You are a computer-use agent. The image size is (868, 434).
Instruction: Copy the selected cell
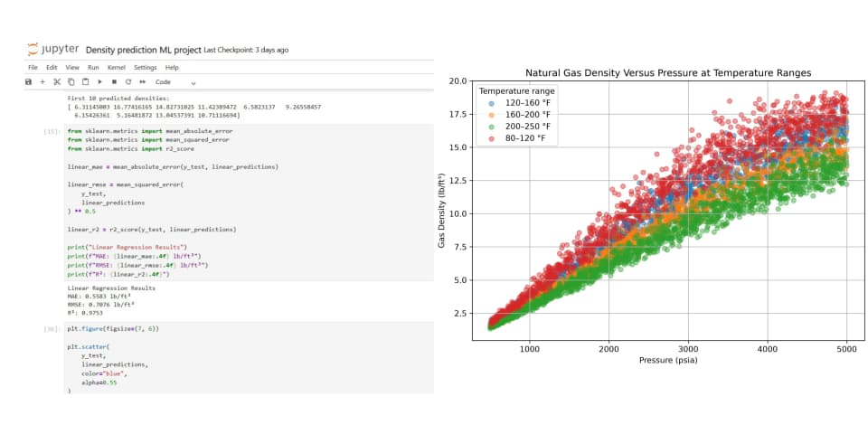[x=71, y=82]
